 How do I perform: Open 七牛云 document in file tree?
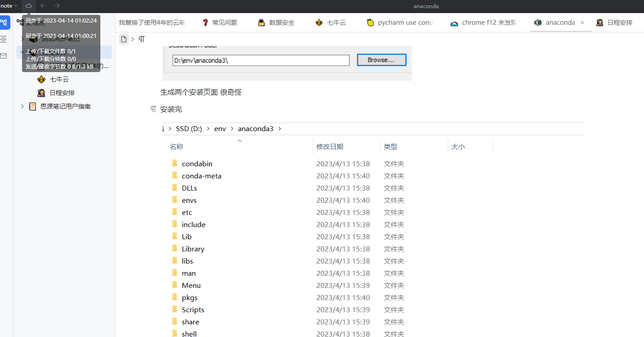coord(59,79)
